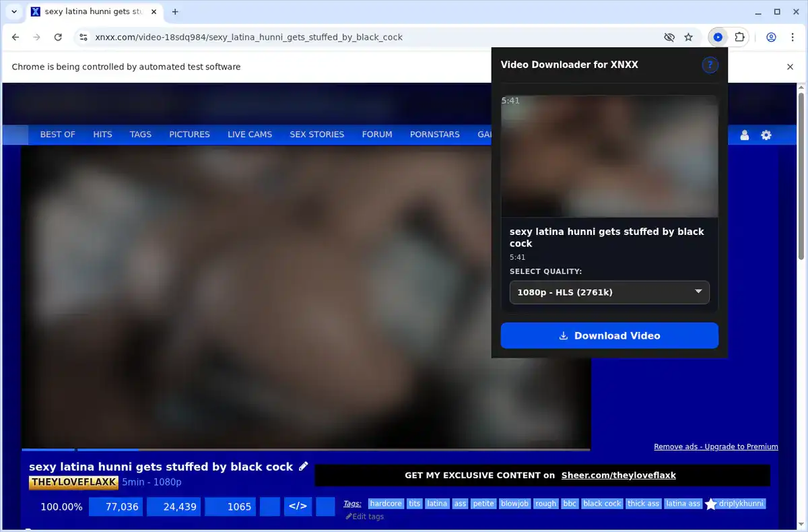808x532 pixels.
Task: Dismiss the automated test software notice
Action: [x=790, y=67]
